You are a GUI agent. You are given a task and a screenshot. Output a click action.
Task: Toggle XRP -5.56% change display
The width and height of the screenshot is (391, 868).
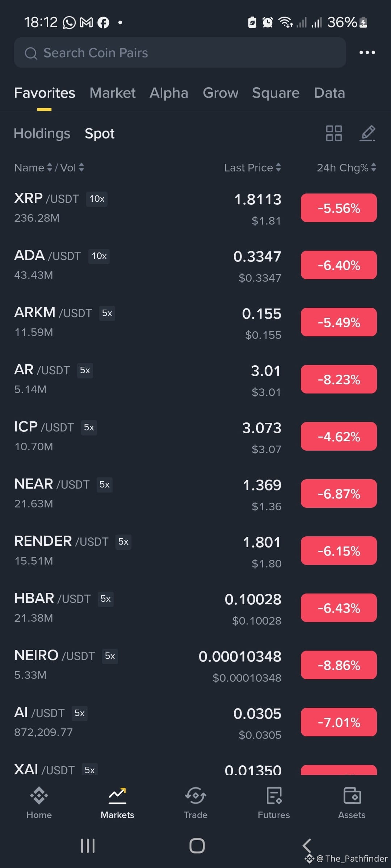(x=339, y=208)
